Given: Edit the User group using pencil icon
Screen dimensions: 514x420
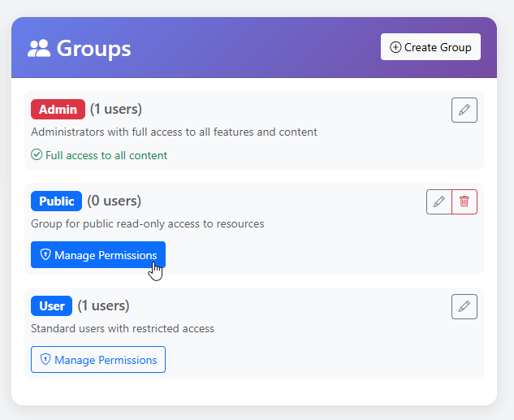Looking at the screenshot, I should 464,306.
